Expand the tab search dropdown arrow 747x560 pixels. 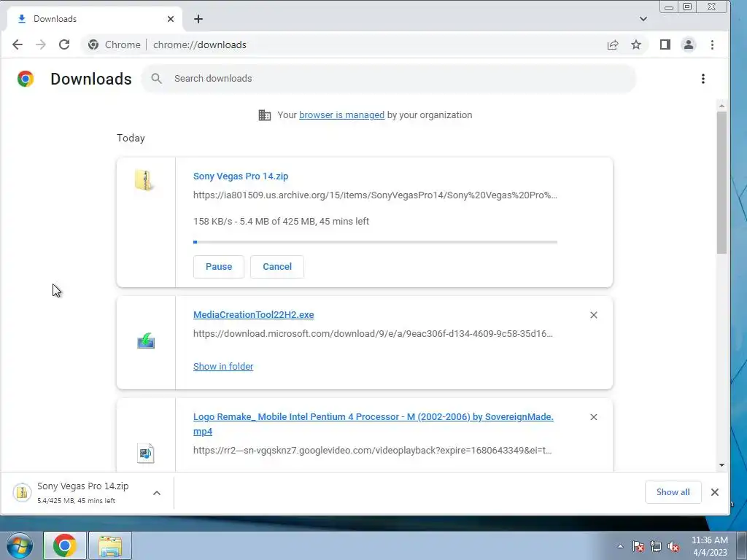[x=643, y=19]
